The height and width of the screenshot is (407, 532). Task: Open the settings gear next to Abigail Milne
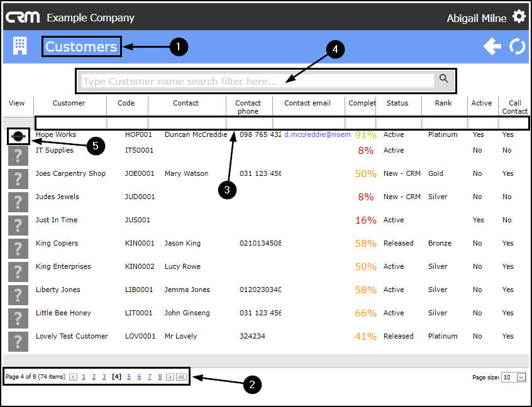(519, 16)
